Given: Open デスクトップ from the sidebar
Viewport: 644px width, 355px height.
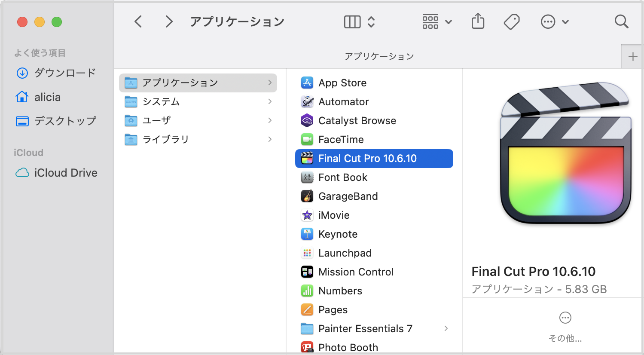Looking at the screenshot, I should click(65, 121).
